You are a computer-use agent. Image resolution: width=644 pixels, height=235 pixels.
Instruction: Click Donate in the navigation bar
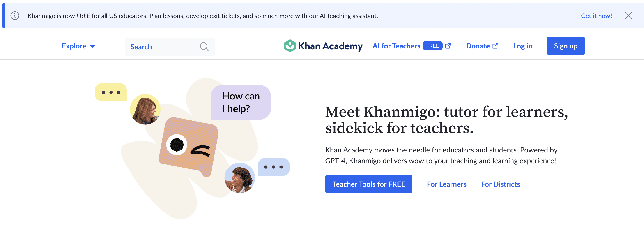click(478, 46)
